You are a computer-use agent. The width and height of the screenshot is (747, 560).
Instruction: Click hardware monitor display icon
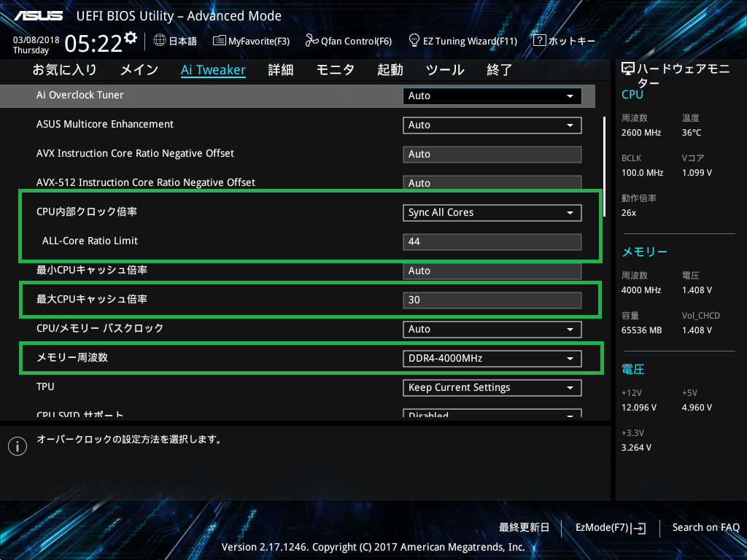(x=628, y=69)
